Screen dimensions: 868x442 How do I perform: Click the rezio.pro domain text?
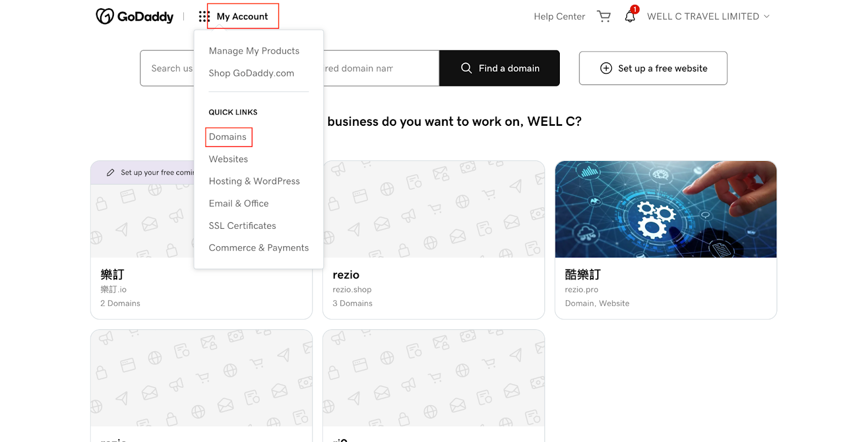coord(582,290)
